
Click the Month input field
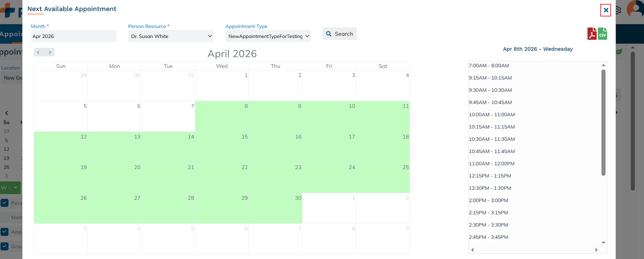[x=73, y=36]
